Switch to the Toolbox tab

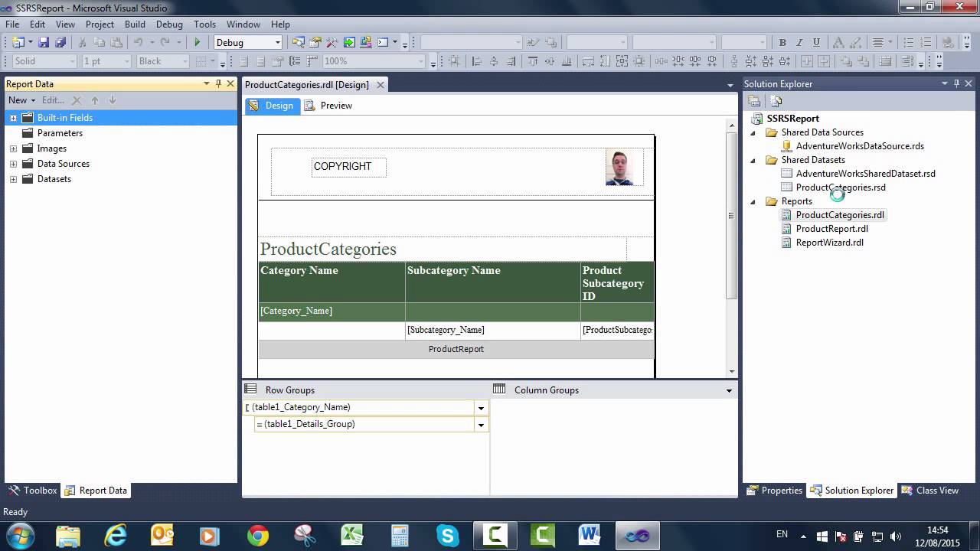click(x=33, y=491)
